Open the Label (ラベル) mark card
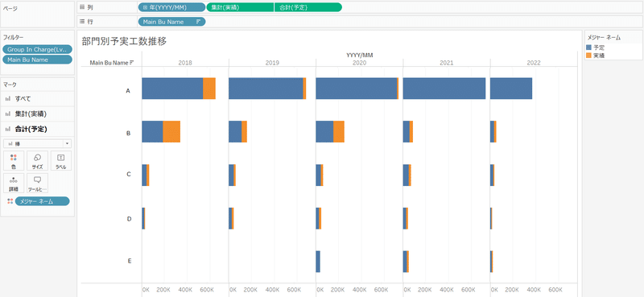This screenshot has width=644, height=297. pos(61,161)
